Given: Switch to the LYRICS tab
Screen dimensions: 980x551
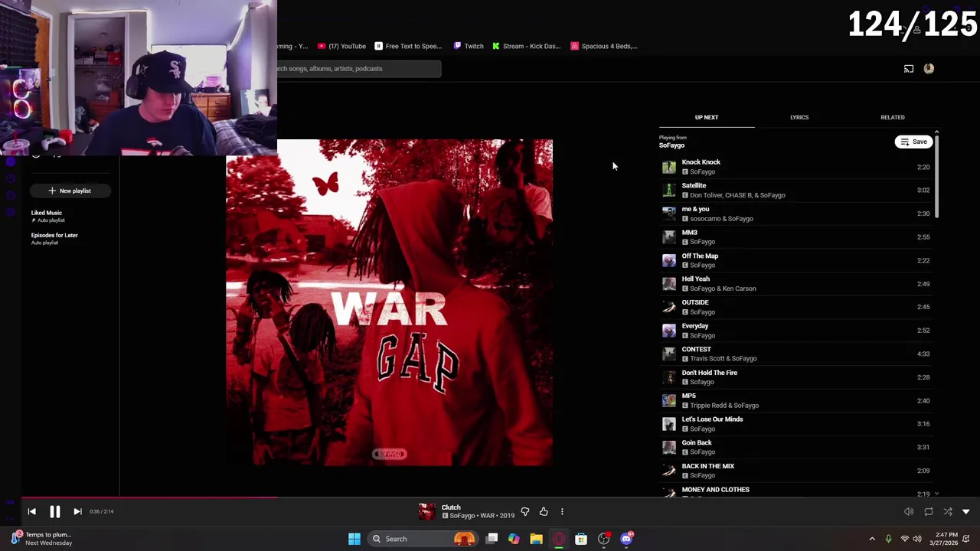Looking at the screenshot, I should tap(799, 117).
